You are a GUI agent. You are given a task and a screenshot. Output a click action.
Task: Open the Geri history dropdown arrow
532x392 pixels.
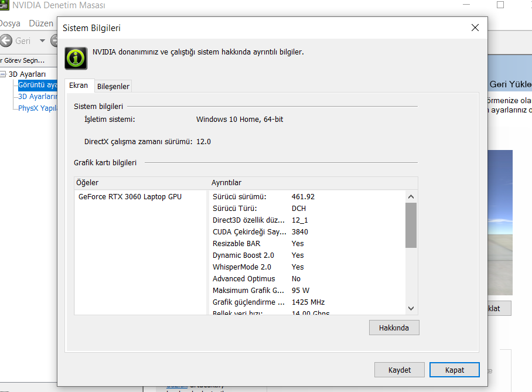coord(42,41)
